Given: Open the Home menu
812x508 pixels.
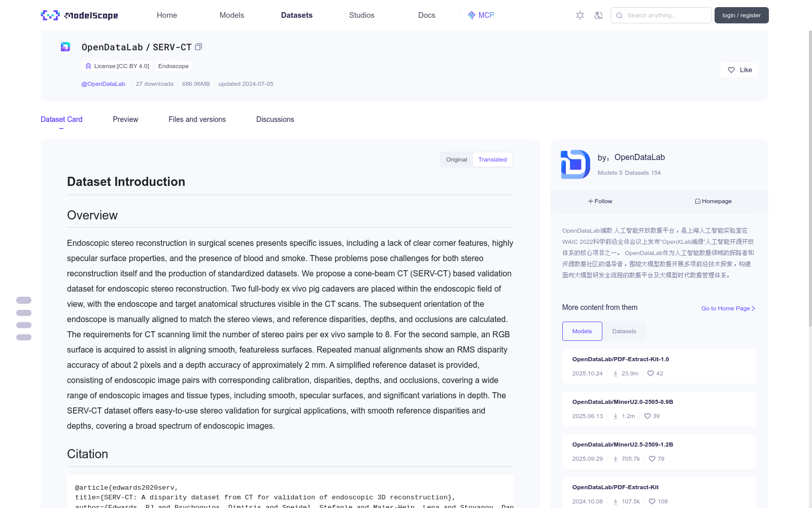Looking at the screenshot, I should point(167,15).
